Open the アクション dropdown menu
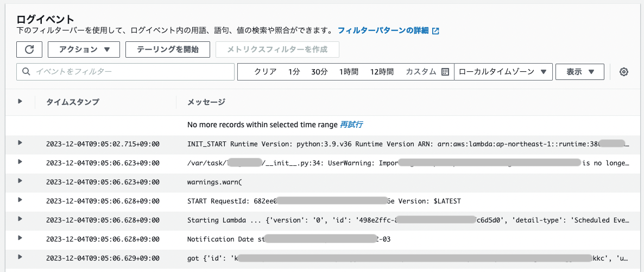Image resolution: width=644 pixels, height=272 pixels. [x=84, y=50]
